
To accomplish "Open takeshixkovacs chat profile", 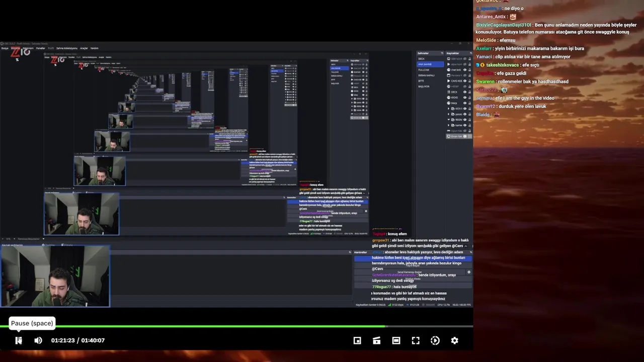I will 502,65.
